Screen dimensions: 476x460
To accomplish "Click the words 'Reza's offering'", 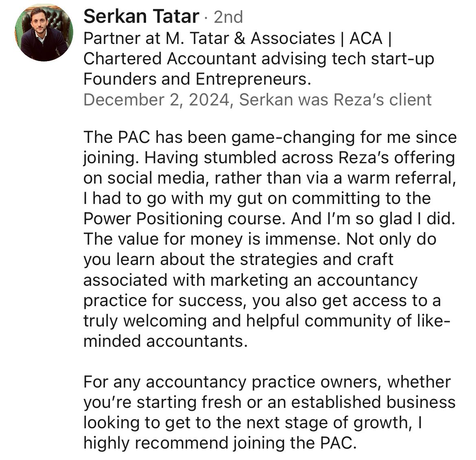I will coord(399,158).
